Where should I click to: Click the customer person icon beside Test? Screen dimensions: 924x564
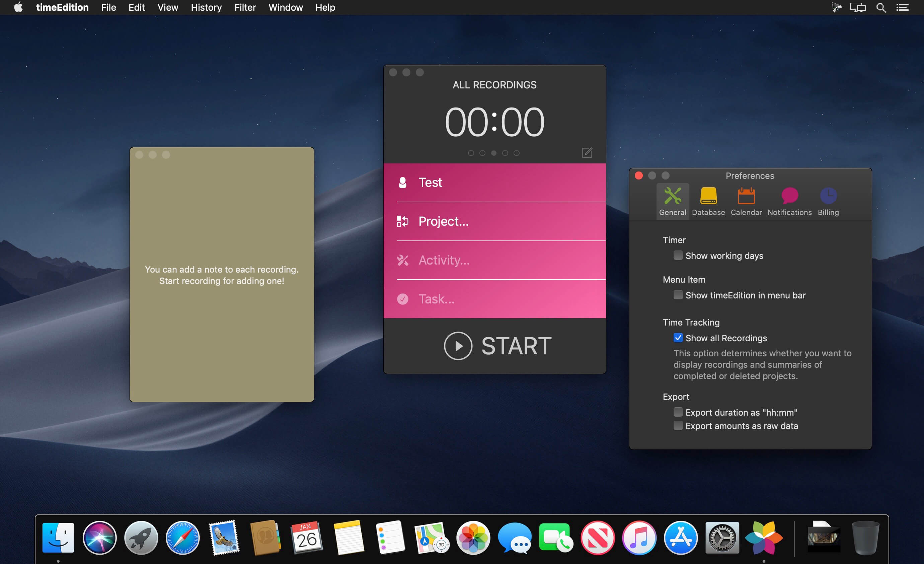point(402,183)
